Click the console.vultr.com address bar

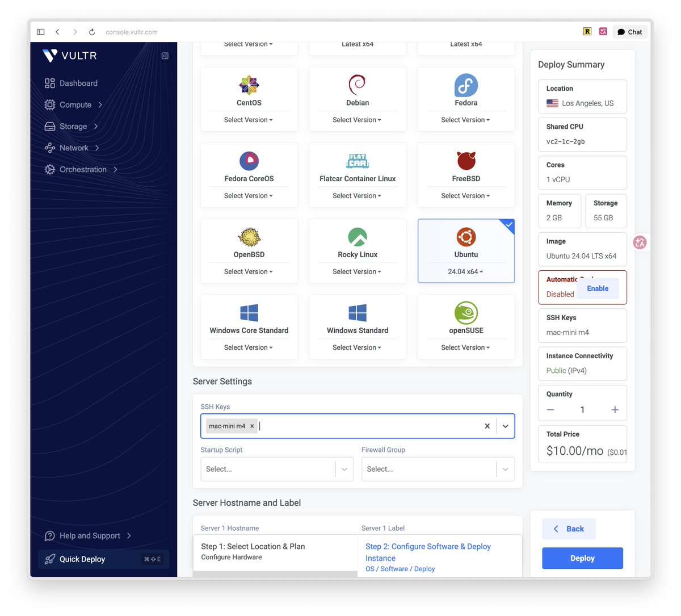tap(132, 32)
